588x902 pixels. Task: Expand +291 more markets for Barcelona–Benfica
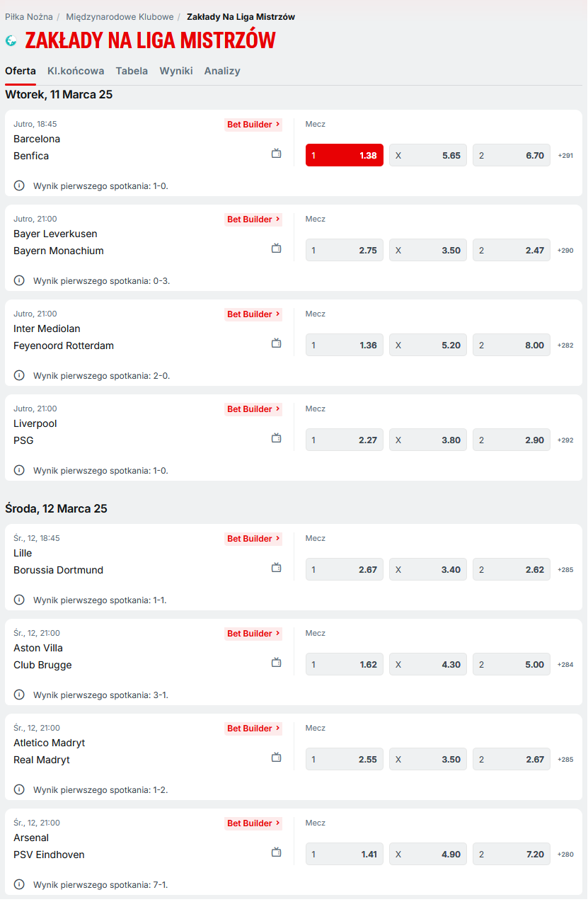pyautogui.click(x=565, y=156)
